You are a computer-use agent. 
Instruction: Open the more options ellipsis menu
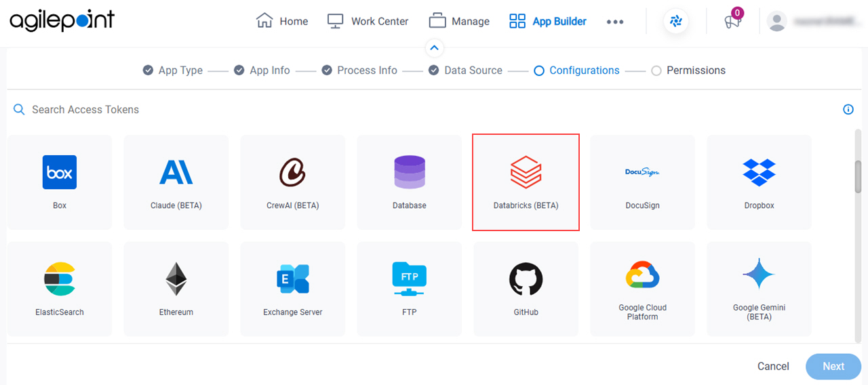coord(615,22)
